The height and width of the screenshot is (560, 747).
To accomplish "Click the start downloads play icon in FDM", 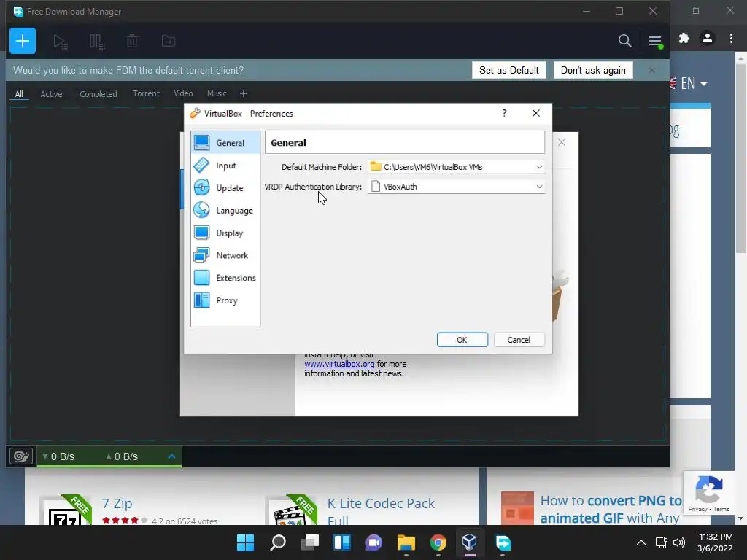I will tap(60, 42).
